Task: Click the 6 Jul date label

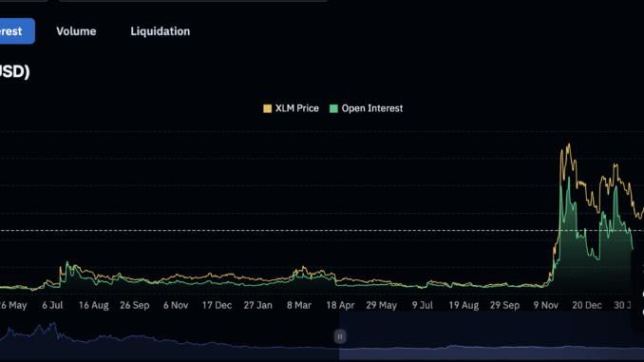Action: [x=52, y=305]
